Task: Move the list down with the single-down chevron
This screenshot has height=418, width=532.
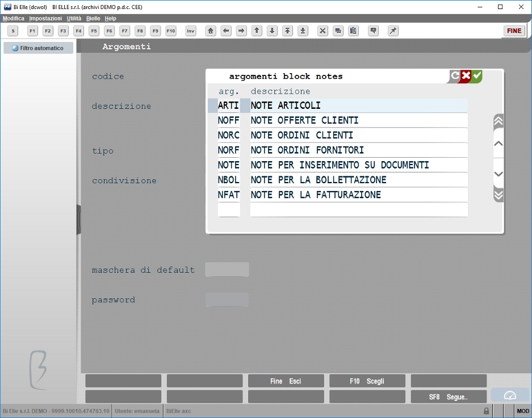Action: click(499, 174)
